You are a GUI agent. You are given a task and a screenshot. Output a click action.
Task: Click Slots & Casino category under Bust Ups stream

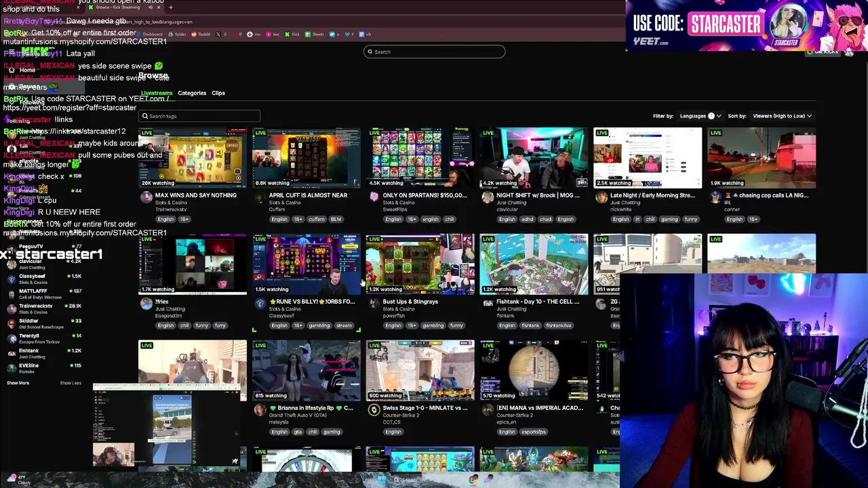399,309
